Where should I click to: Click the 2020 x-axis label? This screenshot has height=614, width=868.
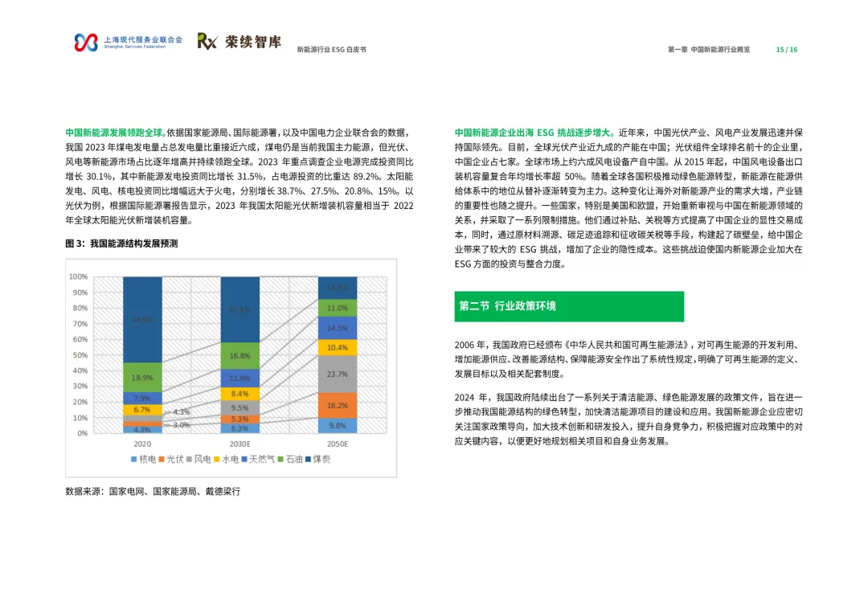[x=142, y=444]
